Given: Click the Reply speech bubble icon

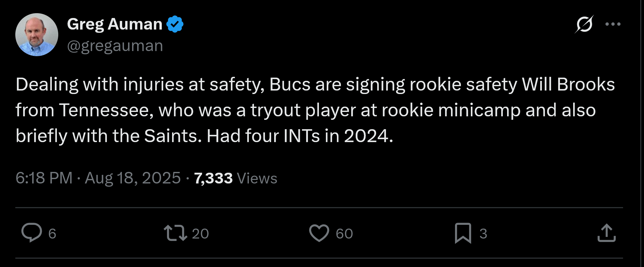Looking at the screenshot, I should (x=32, y=233).
